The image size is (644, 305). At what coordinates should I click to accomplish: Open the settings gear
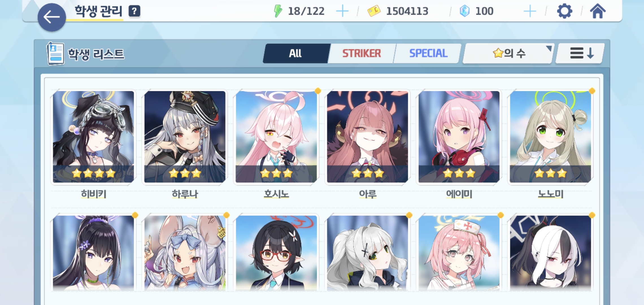[564, 11]
